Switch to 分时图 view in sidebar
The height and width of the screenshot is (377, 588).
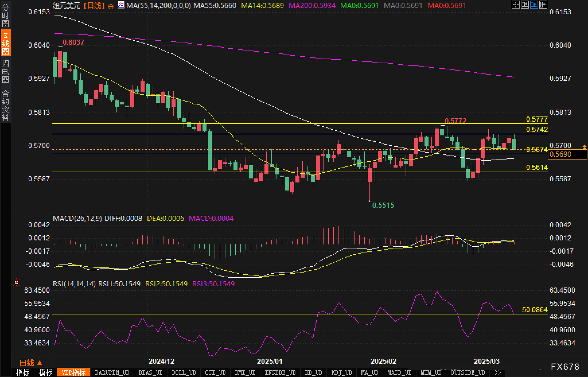coord(5,15)
